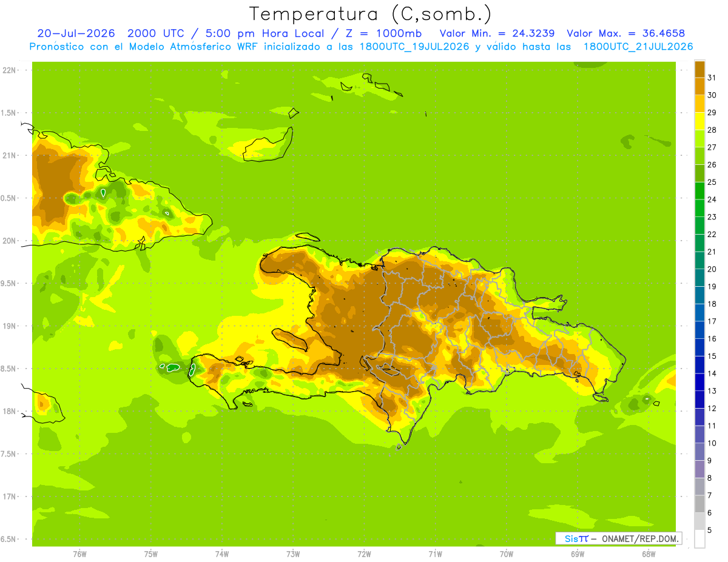Click the colorbar label "26"
Image resolution: width=728 pixels, height=562 pixels.
[x=712, y=165]
